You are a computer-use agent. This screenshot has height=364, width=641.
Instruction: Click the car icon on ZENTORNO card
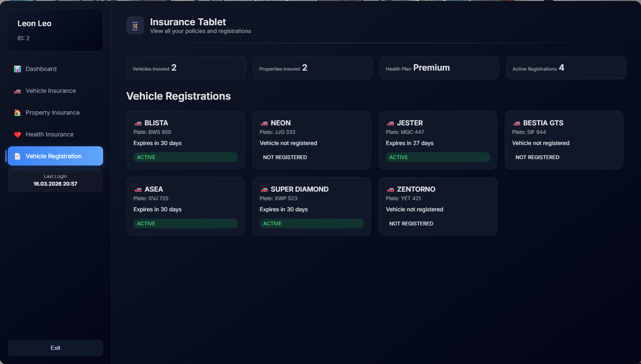[391, 189]
